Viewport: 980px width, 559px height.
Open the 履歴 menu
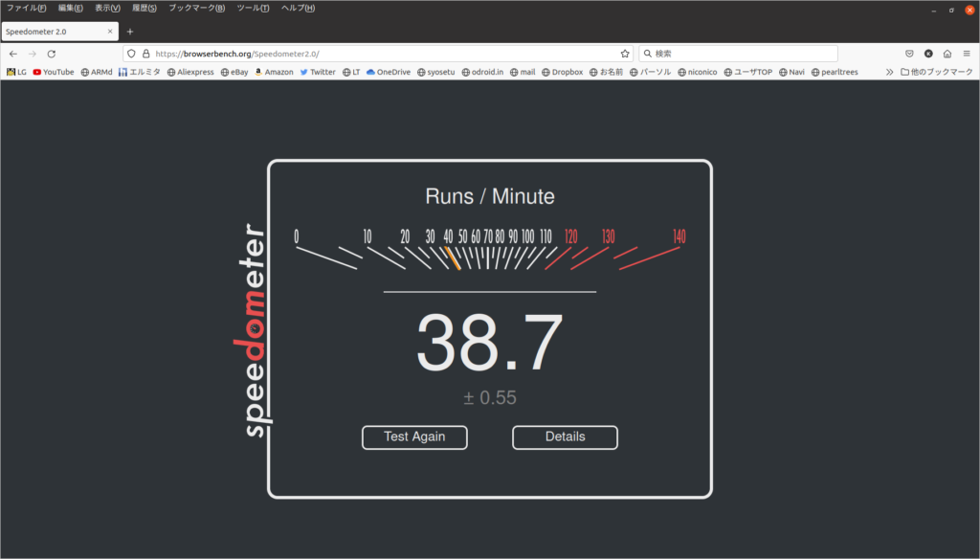pyautogui.click(x=145, y=8)
